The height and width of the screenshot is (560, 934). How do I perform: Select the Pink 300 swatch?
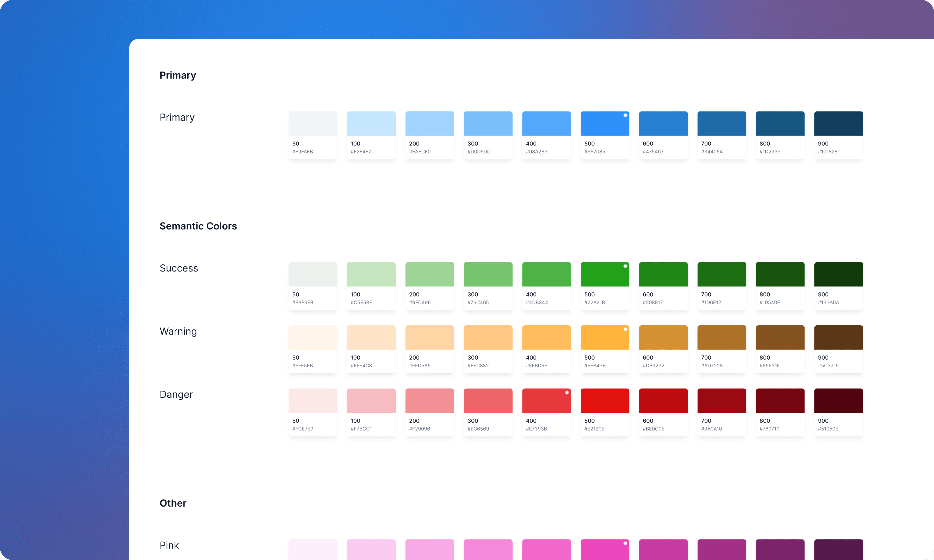tap(488, 550)
